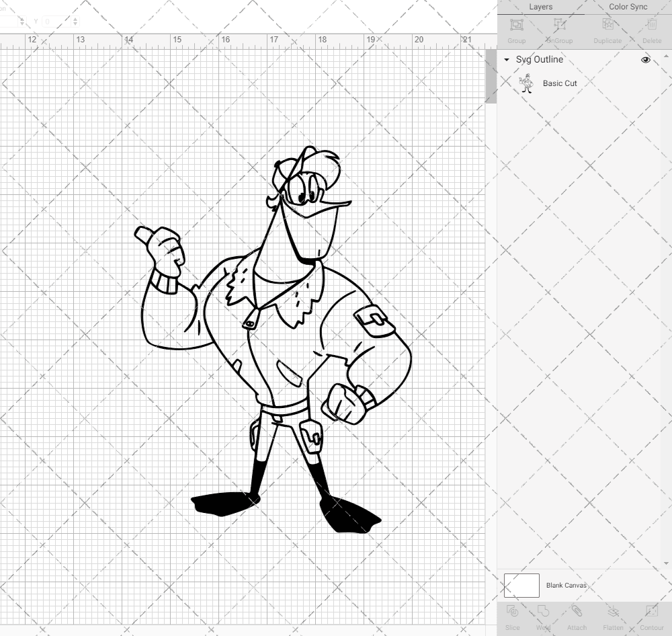Click the Flatten tool icon
The image size is (672, 636).
click(614, 610)
